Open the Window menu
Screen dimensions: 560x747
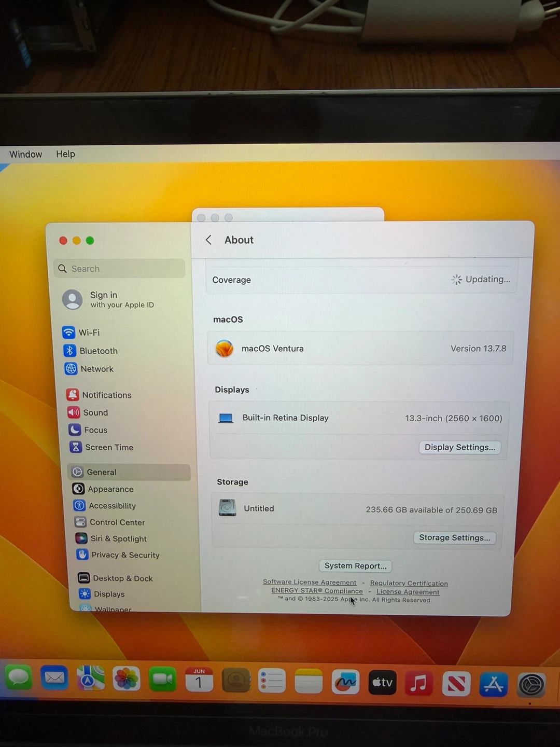click(25, 154)
